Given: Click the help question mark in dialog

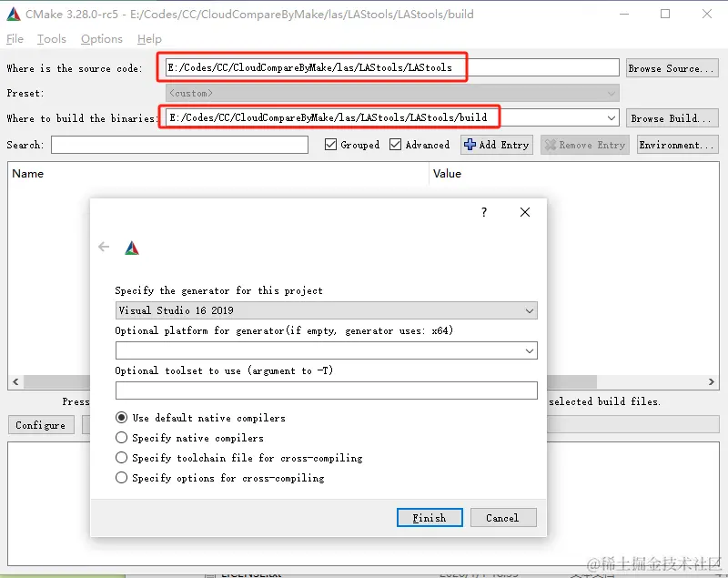Looking at the screenshot, I should coord(484,212).
